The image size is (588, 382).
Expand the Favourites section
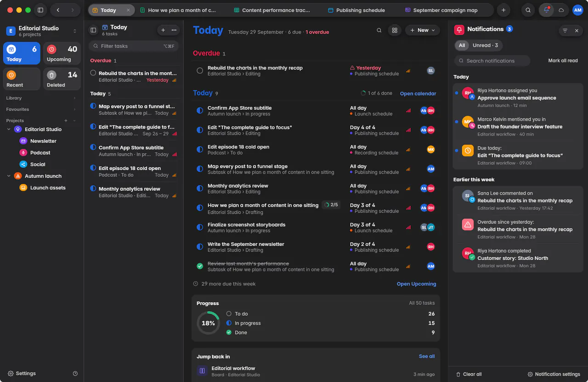[x=42, y=109]
